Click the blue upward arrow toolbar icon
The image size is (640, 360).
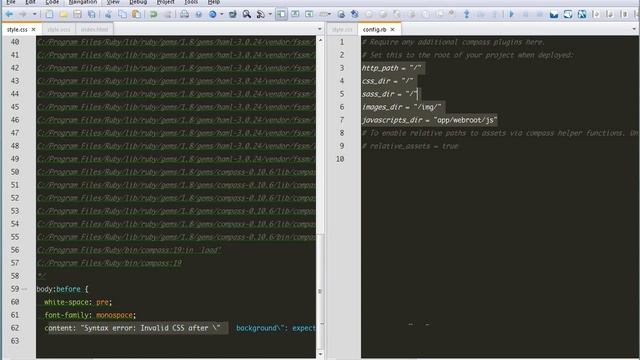[466, 15]
